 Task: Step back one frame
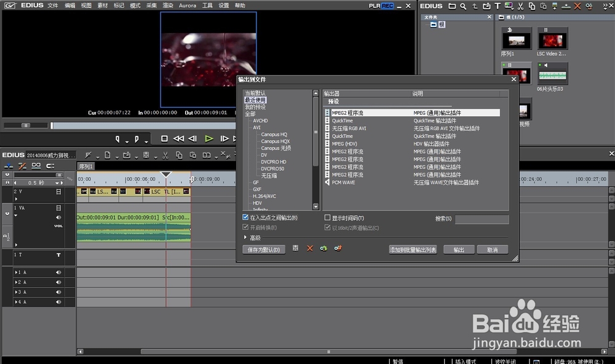[x=192, y=138]
